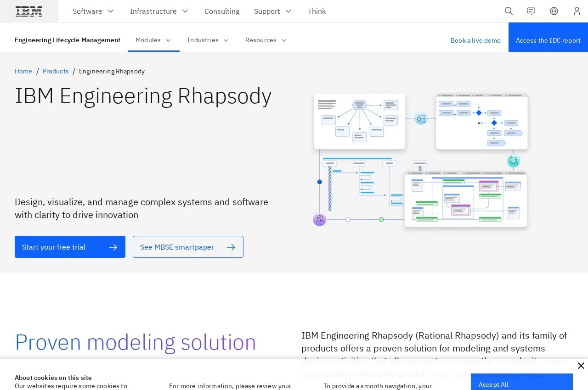Open Think in top navigation
This screenshot has height=390, width=588.
click(317, 11)
